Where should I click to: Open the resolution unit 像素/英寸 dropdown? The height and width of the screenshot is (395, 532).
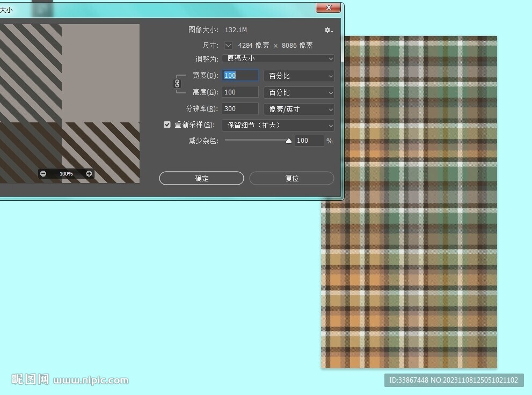pos(299,109)
